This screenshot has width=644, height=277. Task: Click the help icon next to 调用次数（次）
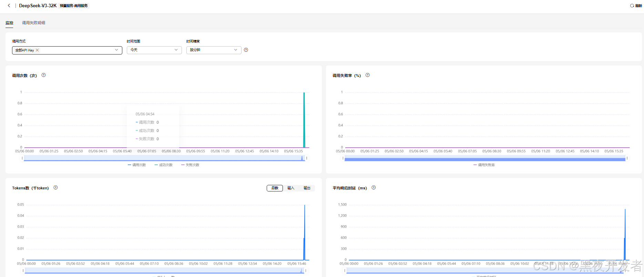(x=44, y=75)
